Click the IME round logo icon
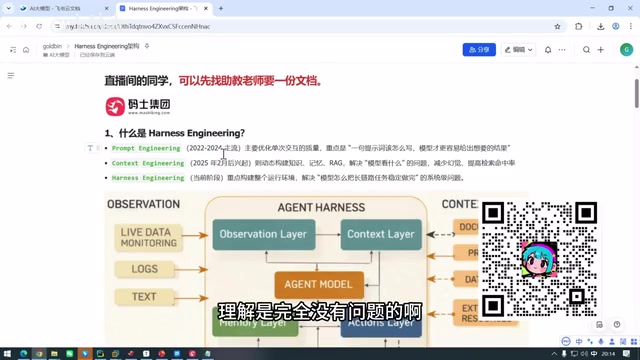Screen dimensions: 640x360 click(566, 341)
